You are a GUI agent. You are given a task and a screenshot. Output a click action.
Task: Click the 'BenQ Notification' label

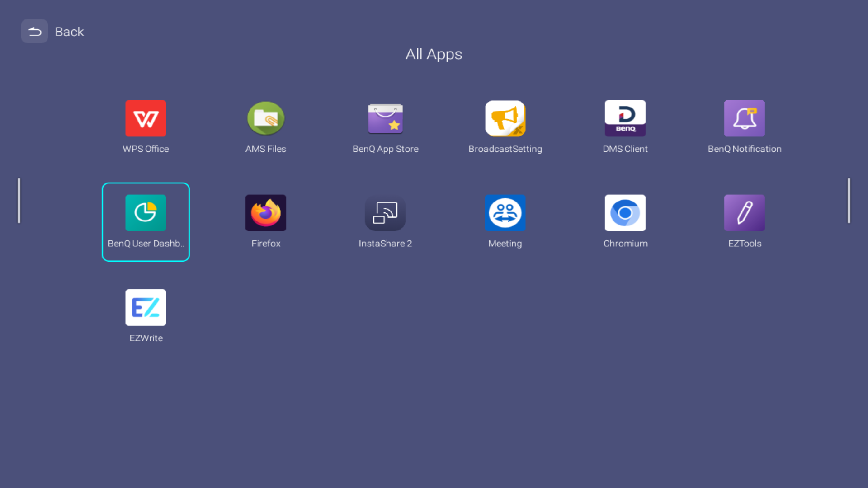point(745,149)
